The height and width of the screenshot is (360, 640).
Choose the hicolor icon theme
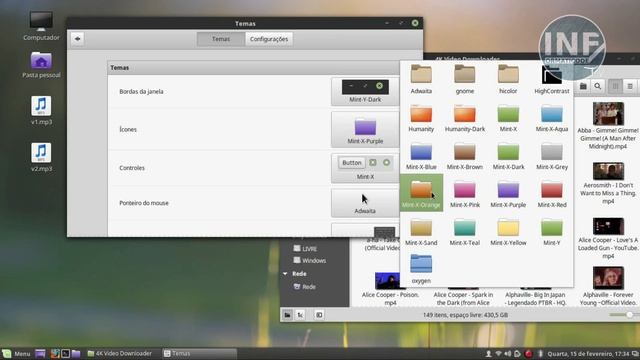point(508,80)
